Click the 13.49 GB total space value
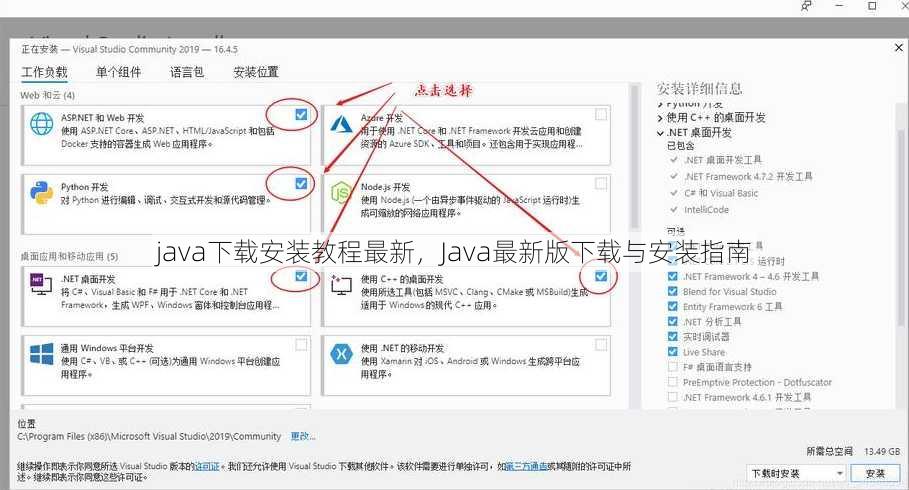 click(882, 451)
